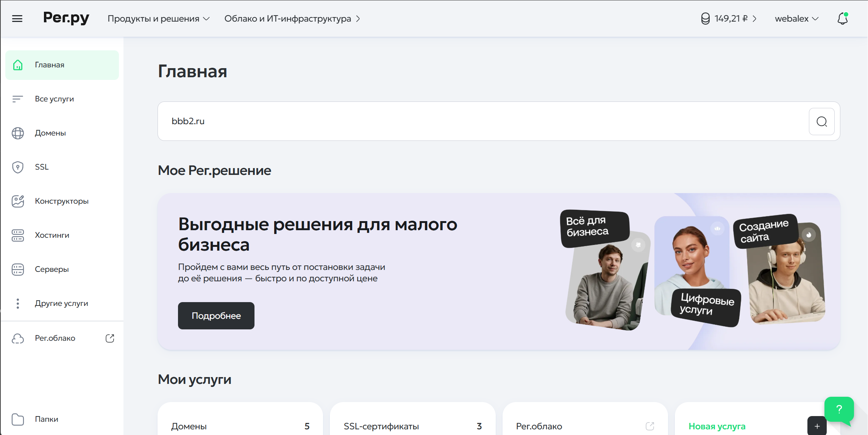The height and width of the screenshot is (435, 868).
Task: Open Облако и ИТ-инфраструктура menu
Action: [292, 19]
